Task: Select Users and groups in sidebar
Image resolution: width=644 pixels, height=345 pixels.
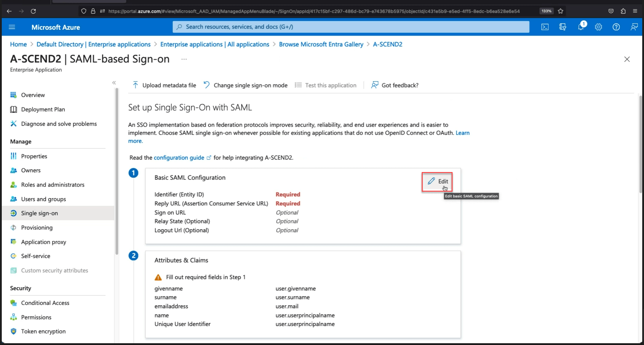Action: (43, 199)
